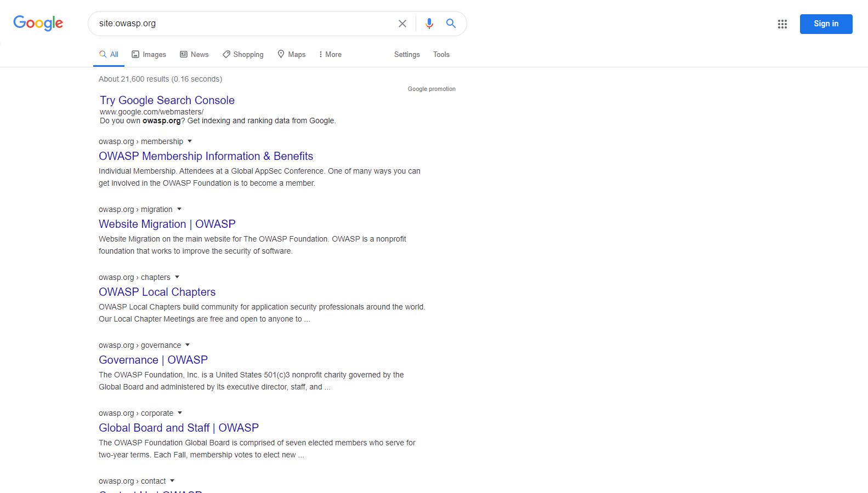Click the magnifying glass search button
The image size is (868, 493).
point(451,24)
